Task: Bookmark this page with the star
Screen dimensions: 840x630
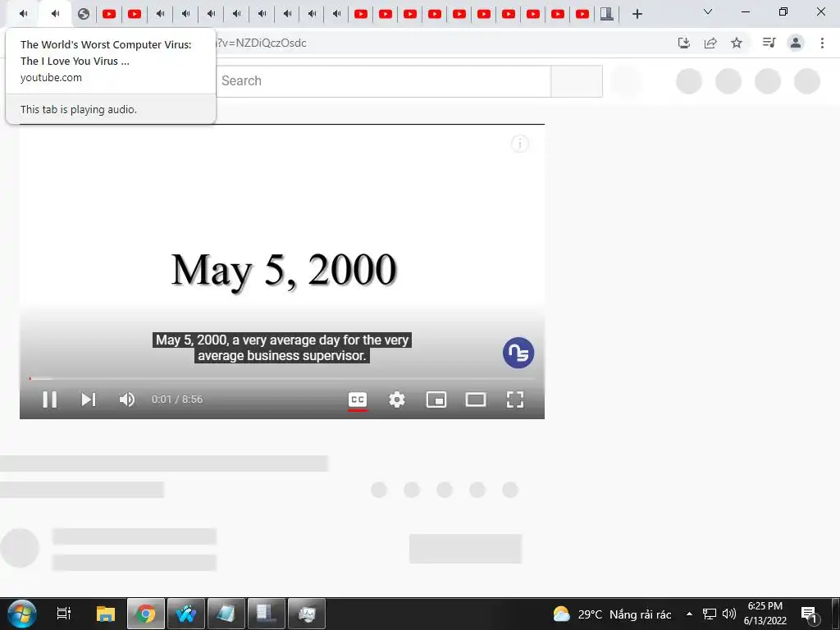Action: point(737,43)
